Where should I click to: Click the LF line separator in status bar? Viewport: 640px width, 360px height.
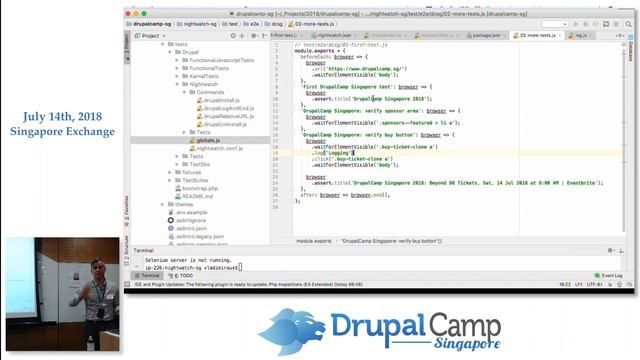[579, 284]
